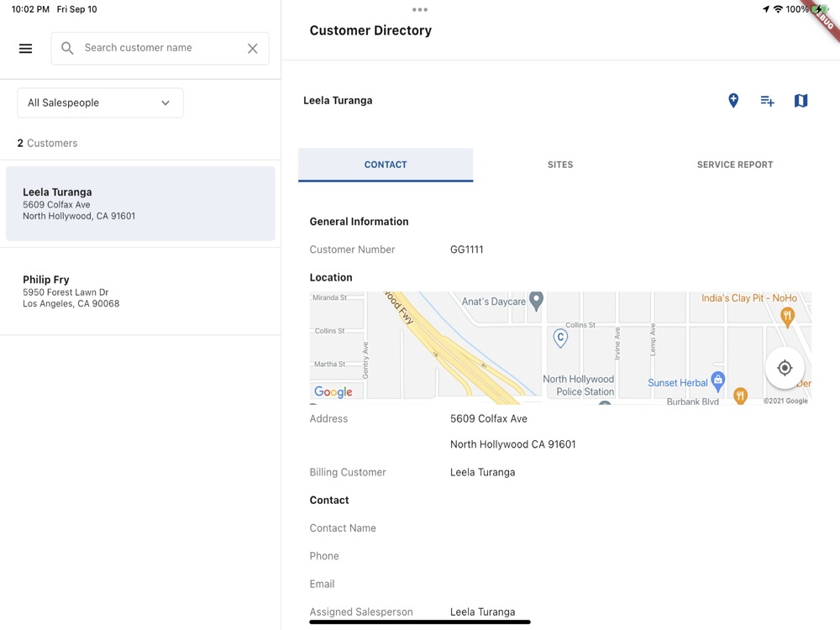Tap the three-dot multitasking indicator at top
This screenshot has height=630, width=840.
pos(420,10)
